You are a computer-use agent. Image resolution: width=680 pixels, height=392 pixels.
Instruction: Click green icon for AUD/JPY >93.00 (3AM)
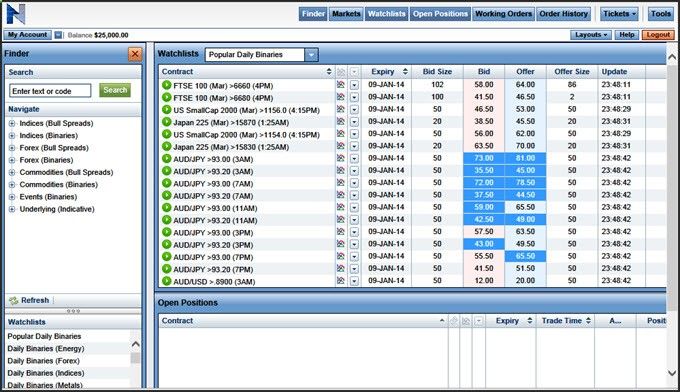coord(167,159)
